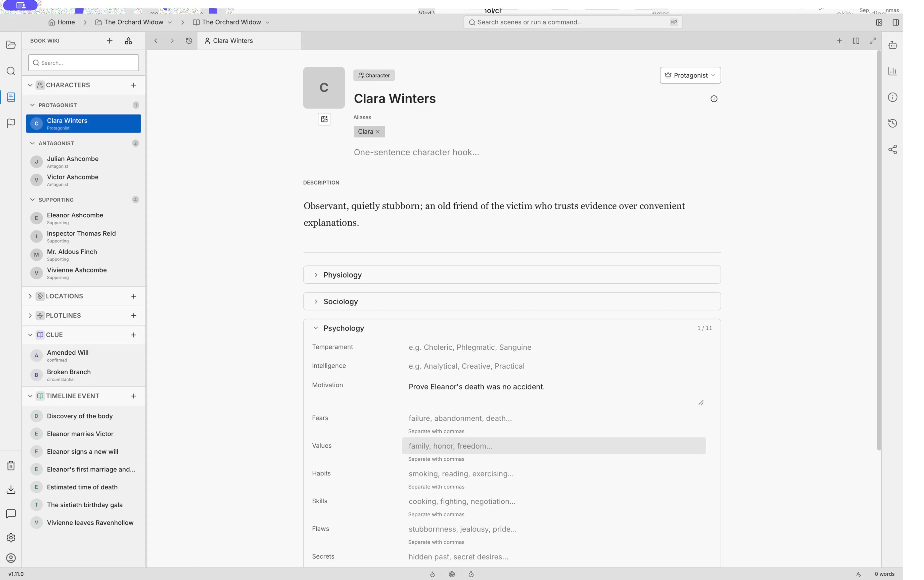Click the download export icon
The height and width of the screenshot is (580, 924).
(11, 490)
